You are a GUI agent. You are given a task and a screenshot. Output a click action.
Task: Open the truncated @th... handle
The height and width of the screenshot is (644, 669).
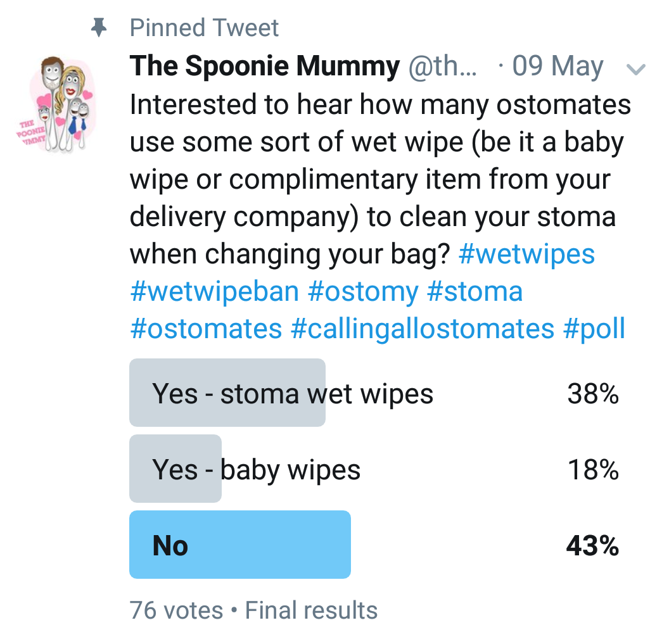(x=442, y=66)
